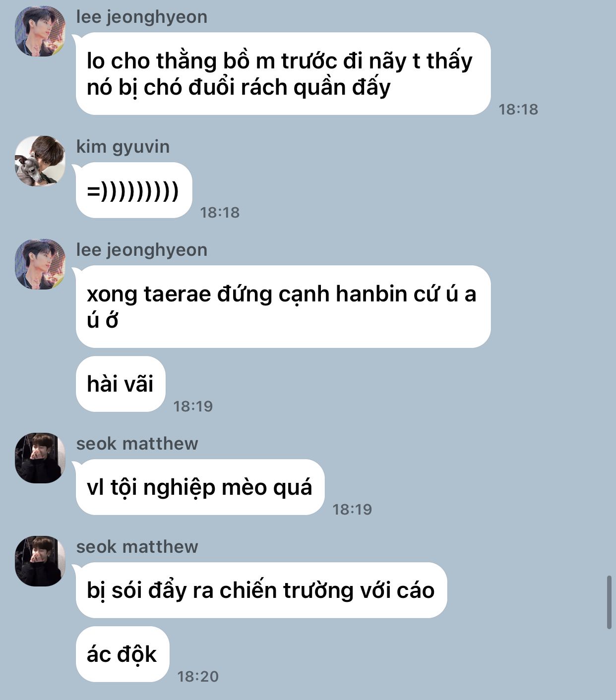Tap seok matthew's avatar beside 'bị sói đẩy' message

pos(40,561)
